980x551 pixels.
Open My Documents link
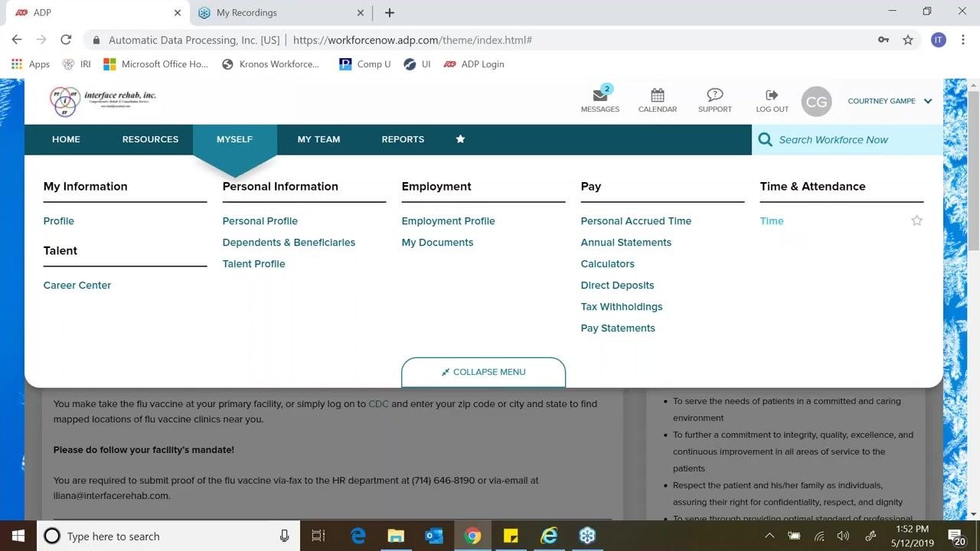pos(437,242)
